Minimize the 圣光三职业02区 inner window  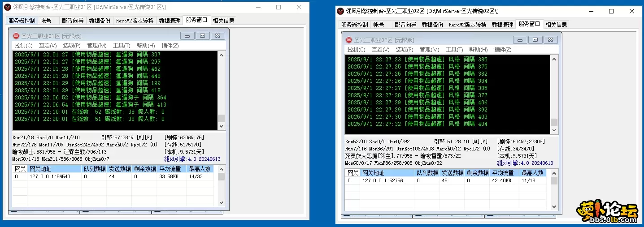(x=520, y=40)
